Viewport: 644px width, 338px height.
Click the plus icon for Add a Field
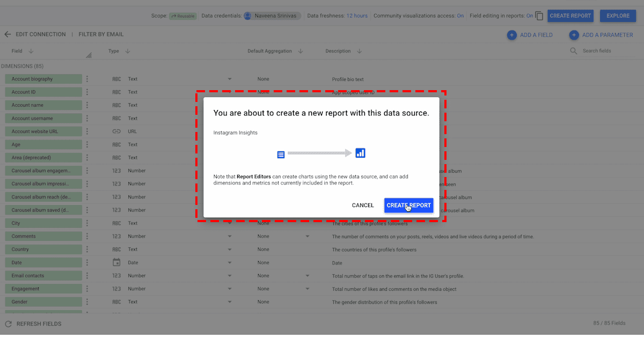pos(512,35)
